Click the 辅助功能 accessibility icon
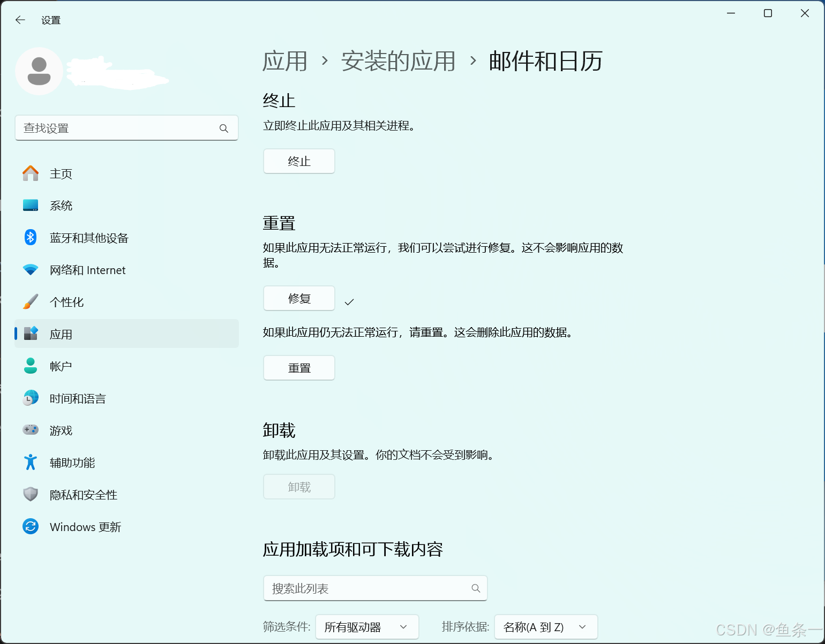The height and width of the screenshot is (644, 825). tap(31, 462)
